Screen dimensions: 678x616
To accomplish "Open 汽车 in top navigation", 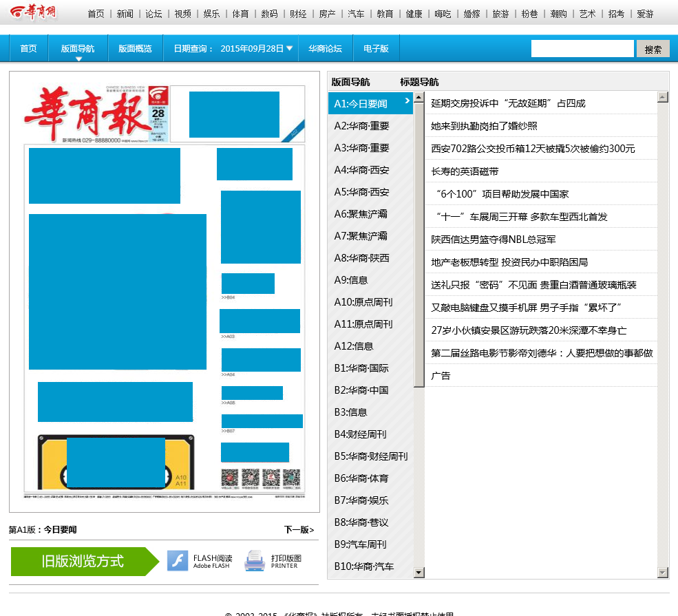I will click(356, 14).
